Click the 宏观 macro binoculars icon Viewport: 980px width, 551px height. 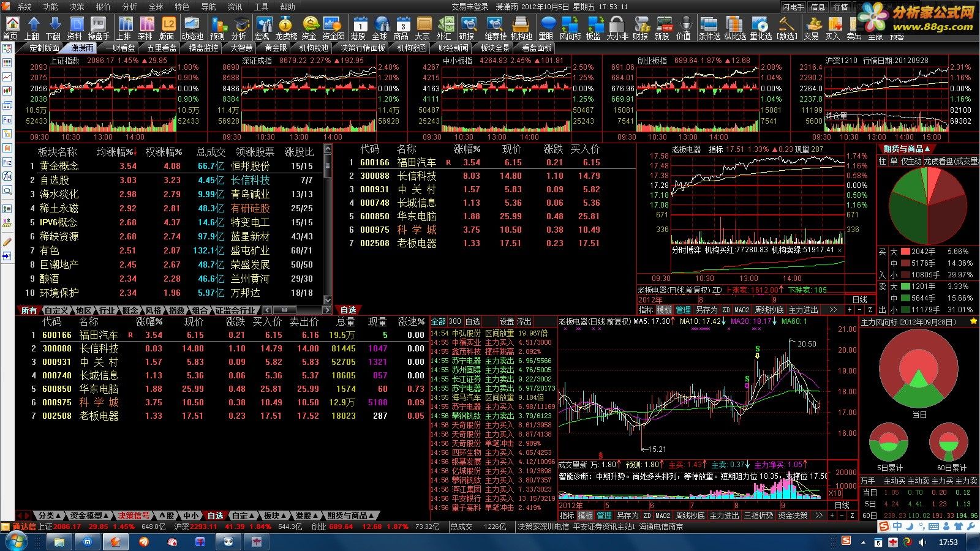(263, 28)
